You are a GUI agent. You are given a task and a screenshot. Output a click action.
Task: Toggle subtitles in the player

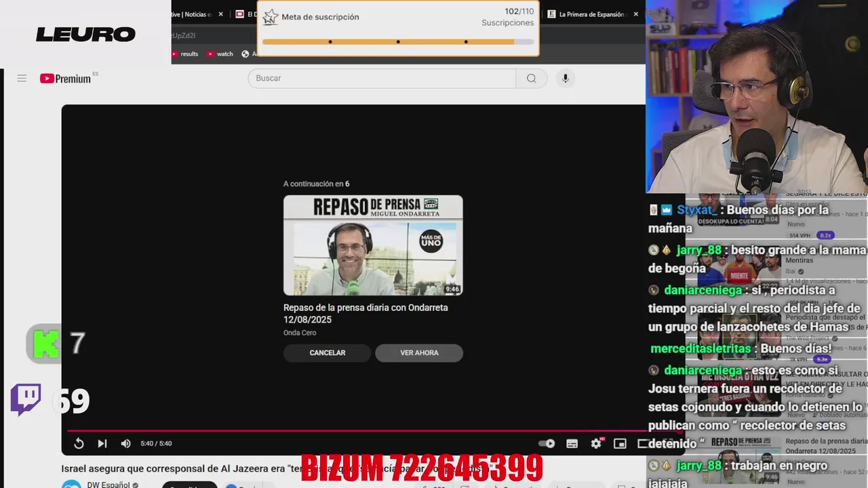pos(572,443)
